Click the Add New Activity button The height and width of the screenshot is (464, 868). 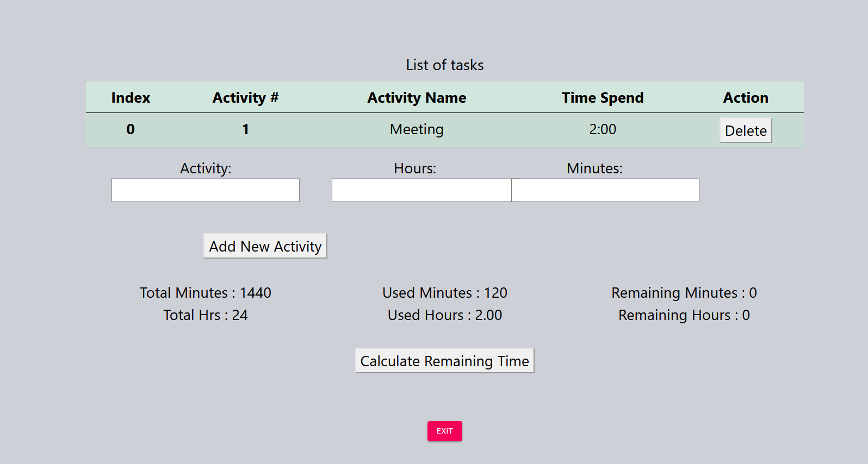[x=265, y=246]
